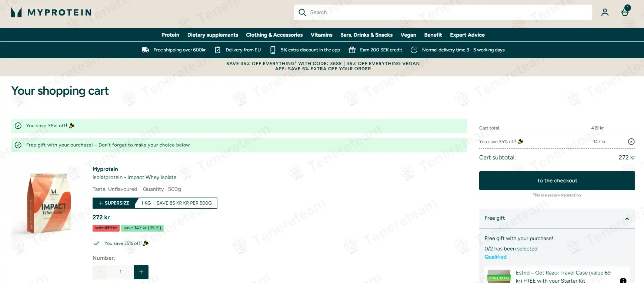Click the gift icon for SEK credit
This screenshot has height=283, width=644.
[352, 50]
